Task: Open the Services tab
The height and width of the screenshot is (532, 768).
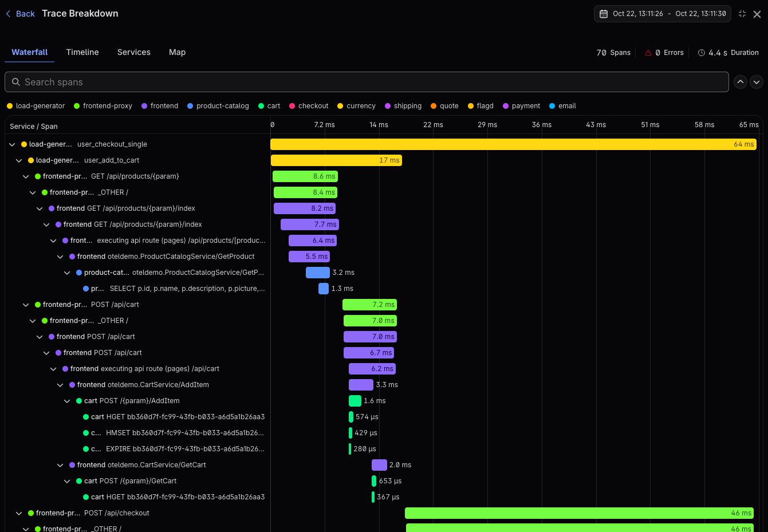Action: point(134,52)
